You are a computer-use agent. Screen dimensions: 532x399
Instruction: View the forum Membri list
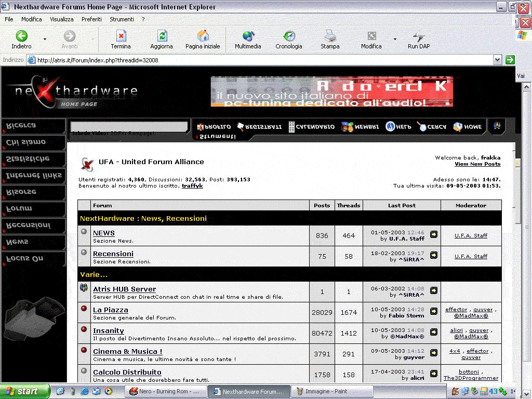[x=360, y=127]
